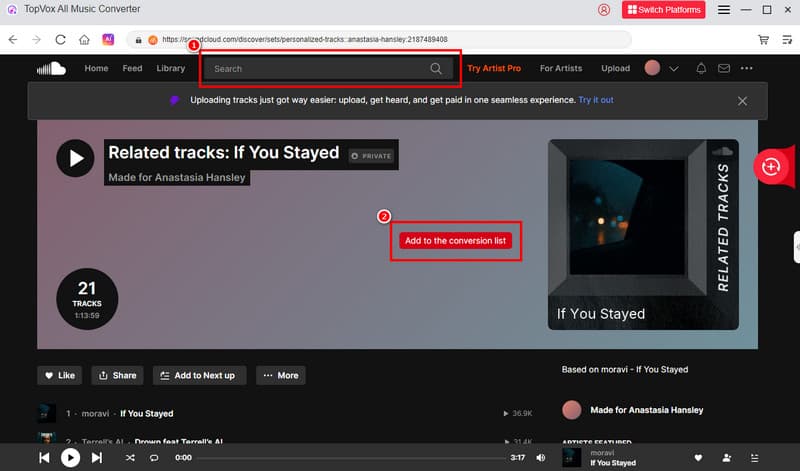This screenshot has width=800, height=471.
Task: Open the conversion list icon at top right
Action: tap(787, 39)
